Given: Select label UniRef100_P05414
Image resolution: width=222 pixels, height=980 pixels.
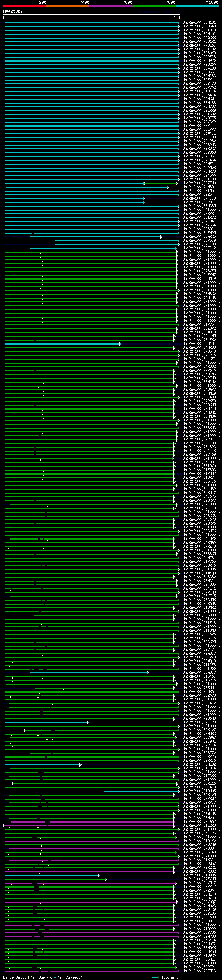Looking at the screenshot, I should click(x=199, y=95).
